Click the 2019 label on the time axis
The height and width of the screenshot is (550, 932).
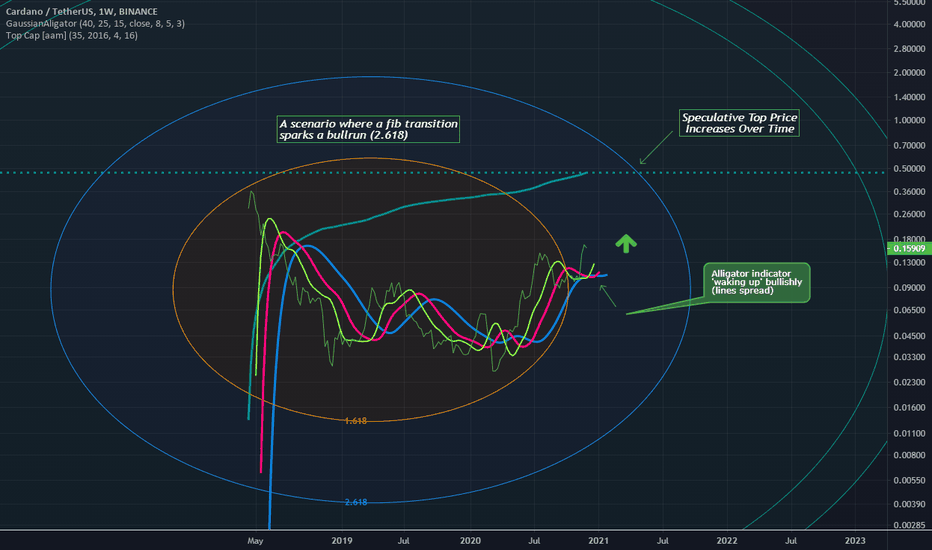point(342,540)
